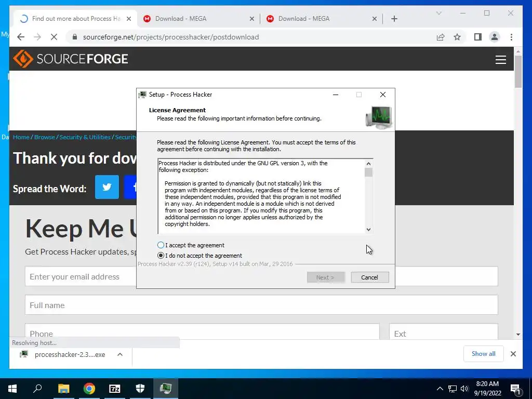This screenshot has height=399, width=532.
Task: Close the downloads bar
Action: [x=513, y=354]
